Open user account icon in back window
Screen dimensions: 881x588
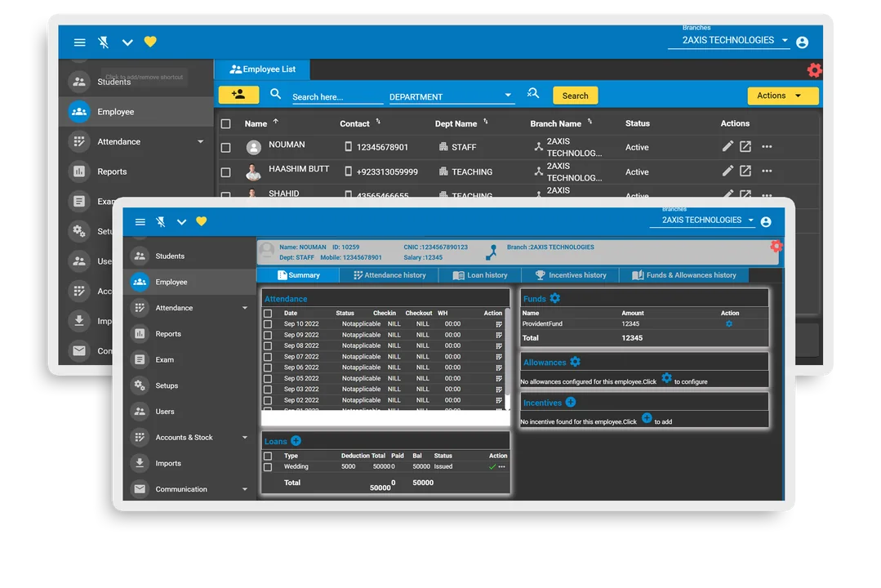(x=802, y=42)
